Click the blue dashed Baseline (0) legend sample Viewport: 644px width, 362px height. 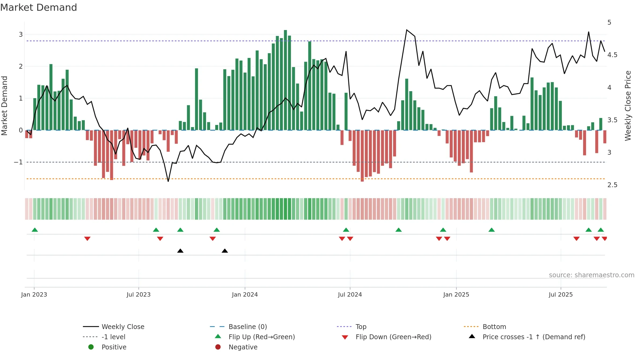point(218,327)
